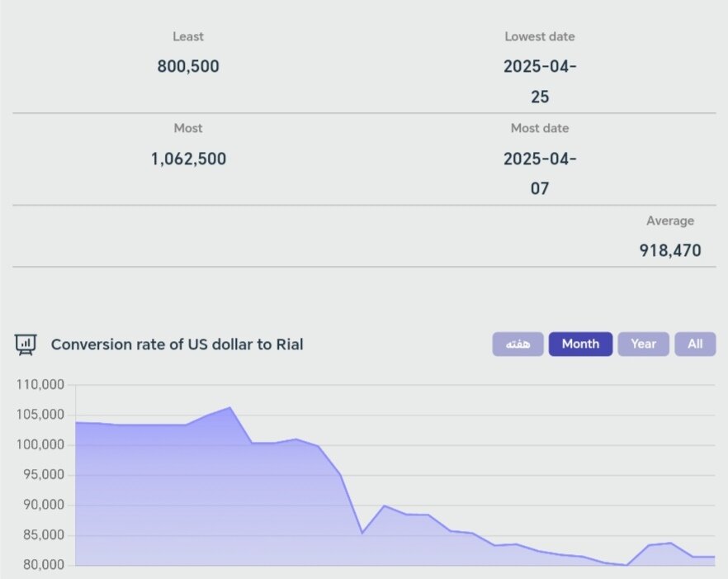Click the most date 2025-04-07

point(540,173)
